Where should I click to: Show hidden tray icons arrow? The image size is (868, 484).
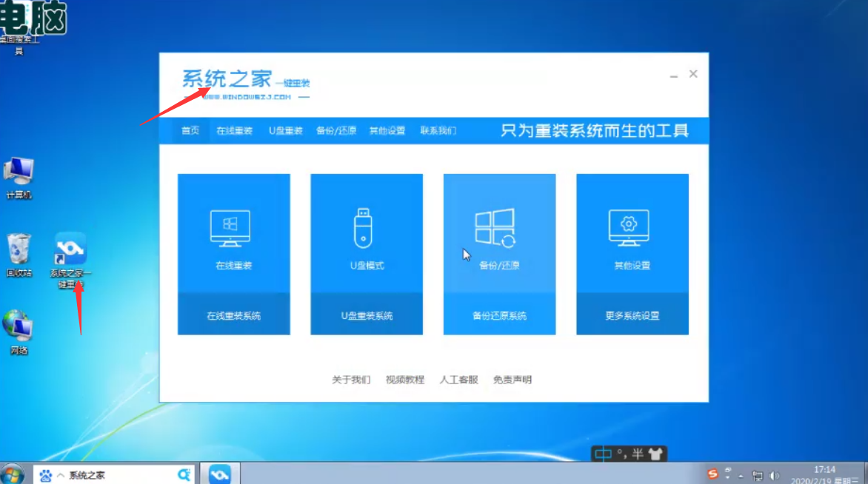tap(741, 477)
